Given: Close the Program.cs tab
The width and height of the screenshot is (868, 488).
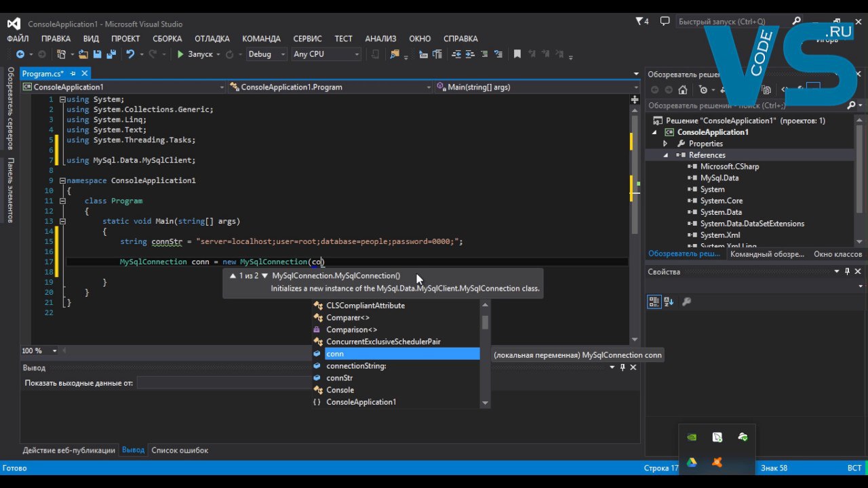Looking at the screenshot, I should click(x=85, y=73).
